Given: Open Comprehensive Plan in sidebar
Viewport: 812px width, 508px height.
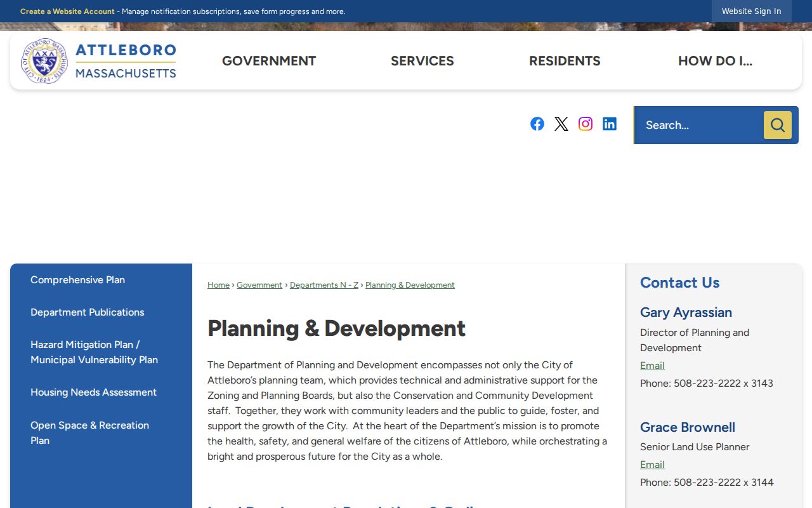Looking at the screenshot, I should pos(77,280).
